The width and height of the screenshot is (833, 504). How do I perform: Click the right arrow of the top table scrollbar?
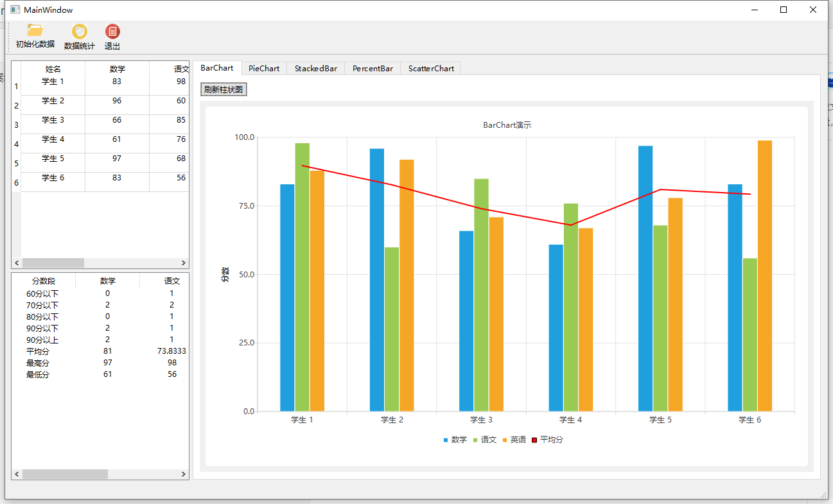click(184, 263)
